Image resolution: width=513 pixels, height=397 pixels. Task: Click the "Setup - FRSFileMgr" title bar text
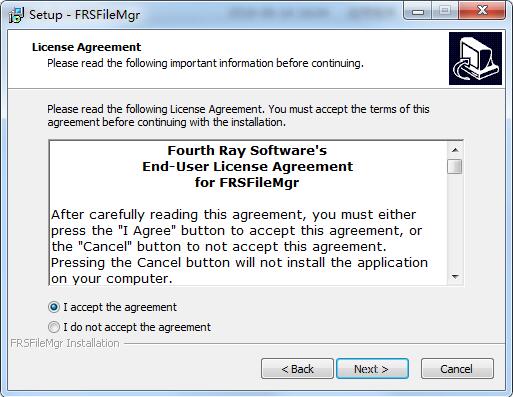85,15
